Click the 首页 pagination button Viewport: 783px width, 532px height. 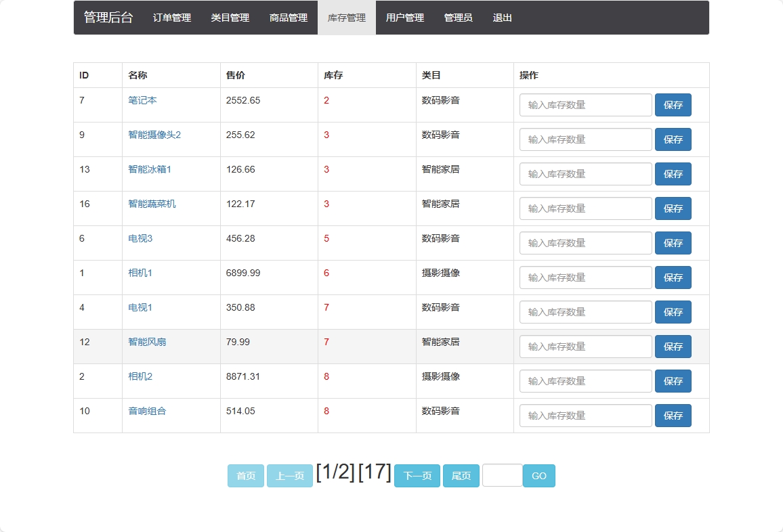(x=245, y=476)
